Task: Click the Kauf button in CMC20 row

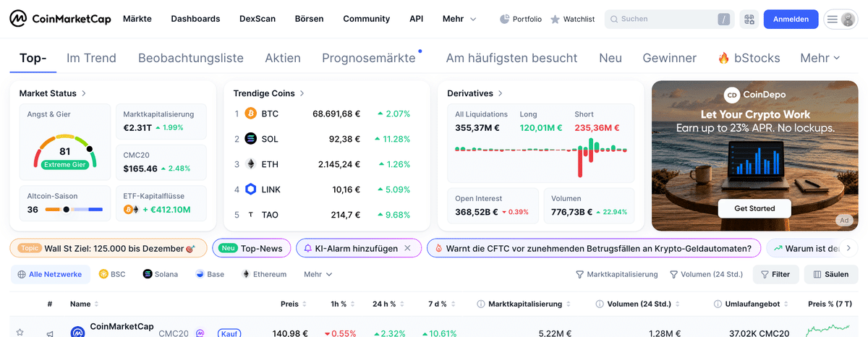Action: [229, 333]
